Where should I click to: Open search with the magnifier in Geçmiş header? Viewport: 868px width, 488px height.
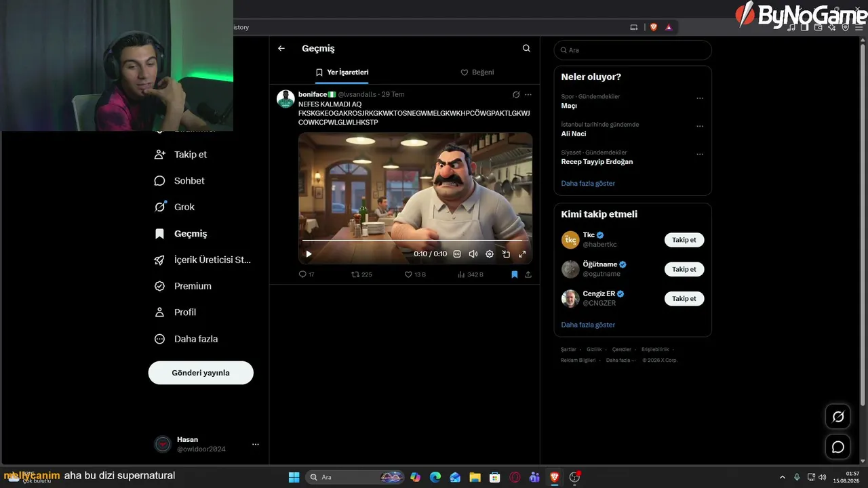[526, 49]
